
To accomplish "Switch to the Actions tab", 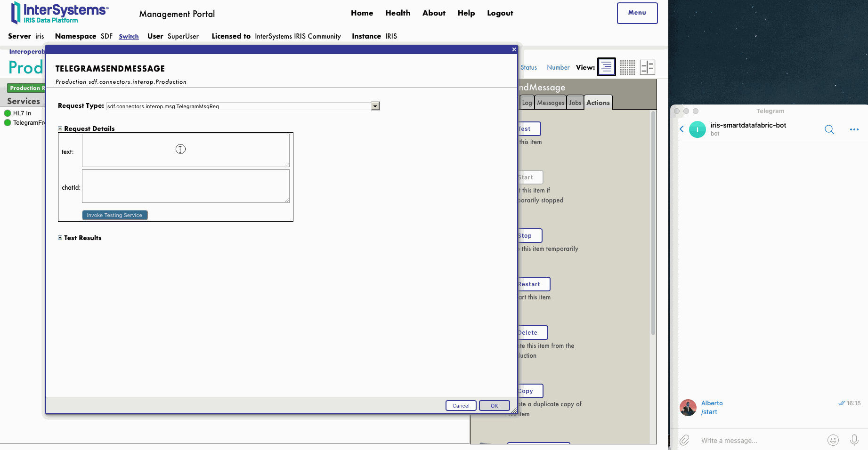I will click(x=598, y=103).
